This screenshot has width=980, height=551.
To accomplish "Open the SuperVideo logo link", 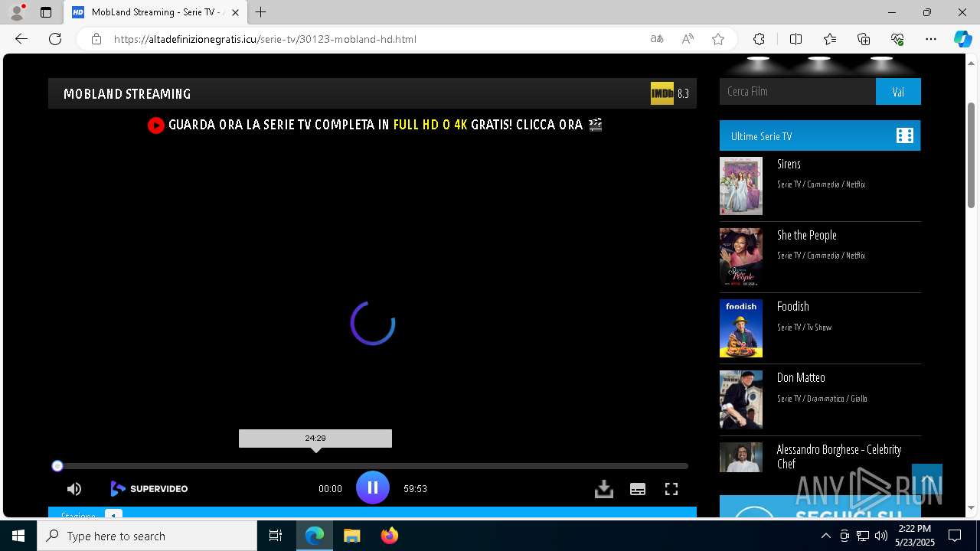I will (149, 488).
